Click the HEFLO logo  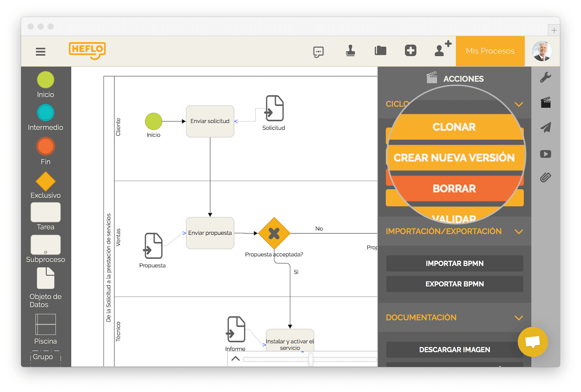87,51
